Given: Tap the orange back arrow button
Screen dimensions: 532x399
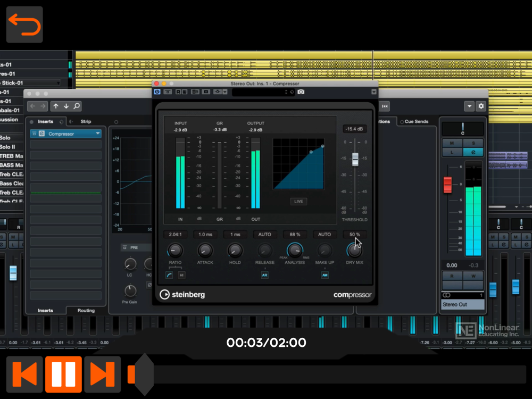Looking at the screenshot, I should pyautogui.click(x=24, y=24).
